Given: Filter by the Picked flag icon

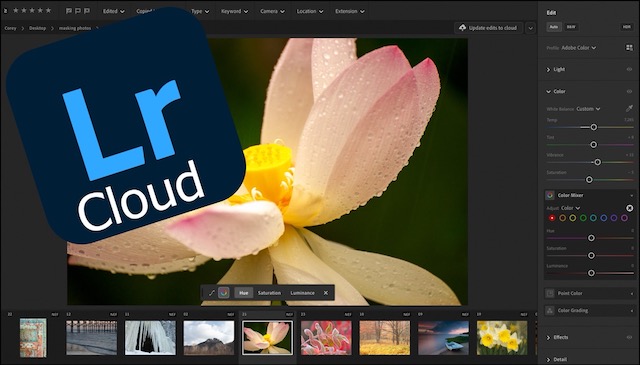Looking at the screenshot, I should [69, 11].
